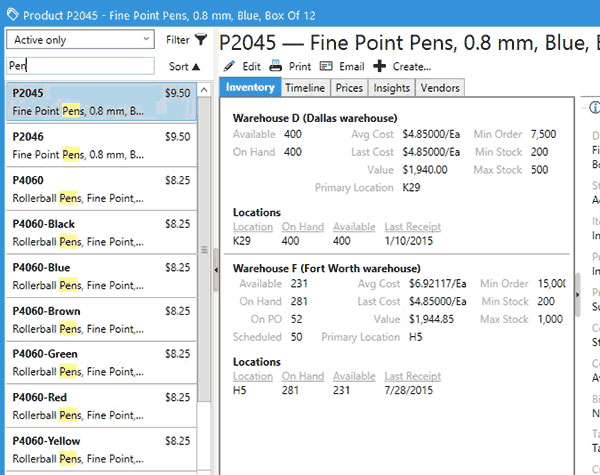600x475 pixels.
Task: Click the Create plus icon
Action: tap(380, 66)
